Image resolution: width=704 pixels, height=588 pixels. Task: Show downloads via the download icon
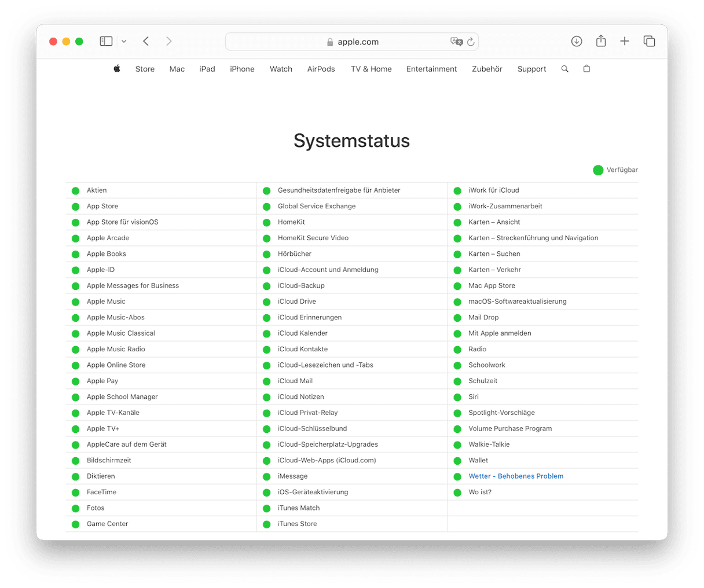click(x=577, y=41)
